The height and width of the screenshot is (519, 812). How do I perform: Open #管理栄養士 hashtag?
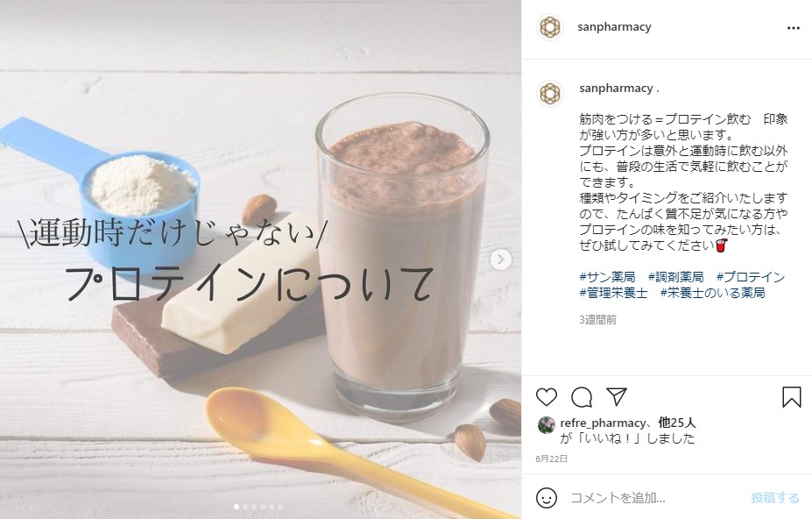tap(613, 293)
